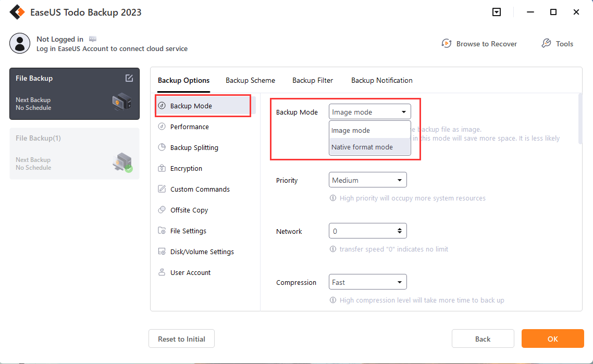The image size is (593, 364).
Task: Select Backup Mode in the options sidebar
Action: tap(205, 106)
